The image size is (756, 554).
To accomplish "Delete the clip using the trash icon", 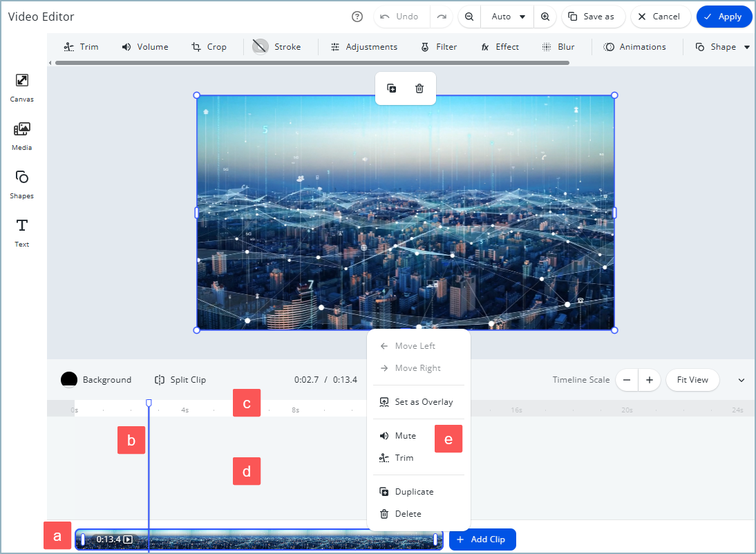I will pos(419,88).
